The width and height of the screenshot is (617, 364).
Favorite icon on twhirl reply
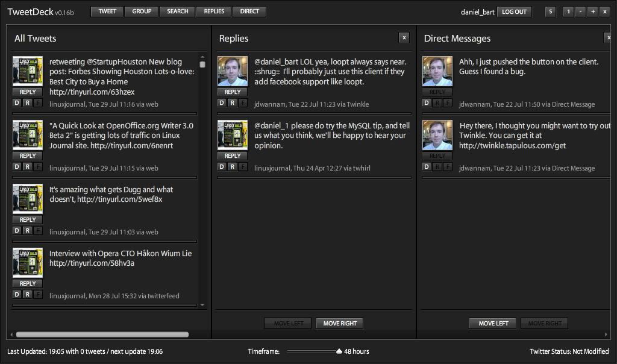coord(243,166)
